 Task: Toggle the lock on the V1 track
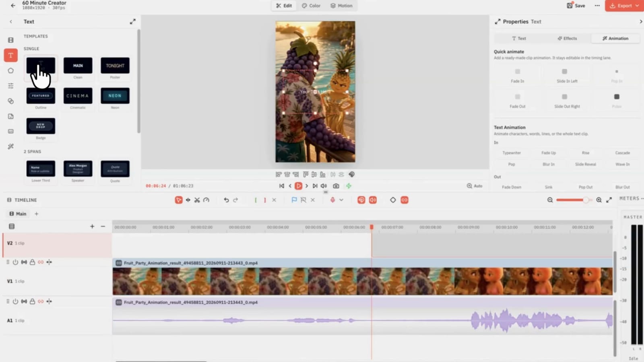(32, 262)
